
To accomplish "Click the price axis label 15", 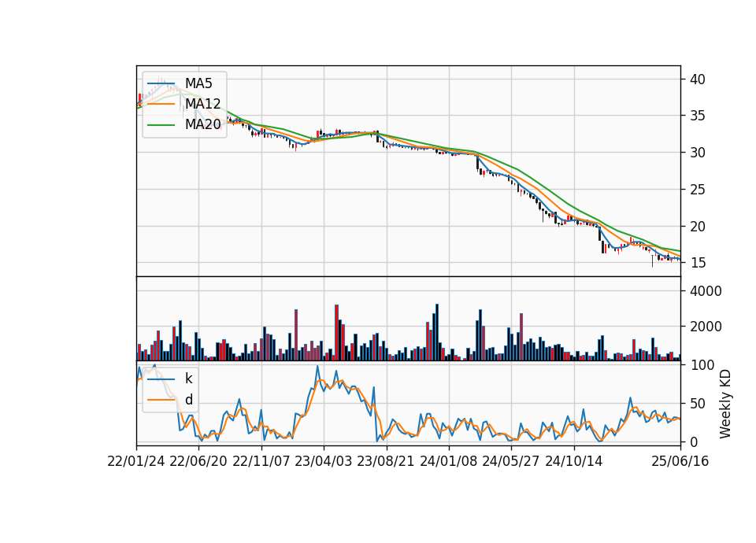I will [x=697, y=263].
